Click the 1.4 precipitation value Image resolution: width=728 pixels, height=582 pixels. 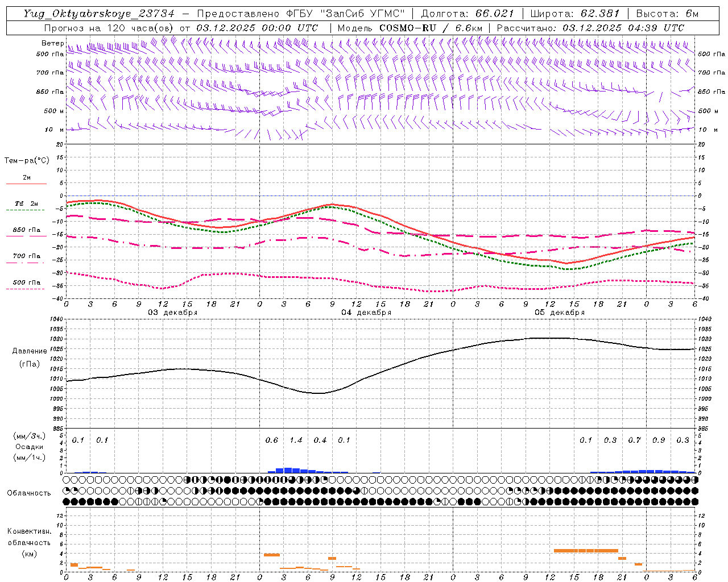[296, 440]
